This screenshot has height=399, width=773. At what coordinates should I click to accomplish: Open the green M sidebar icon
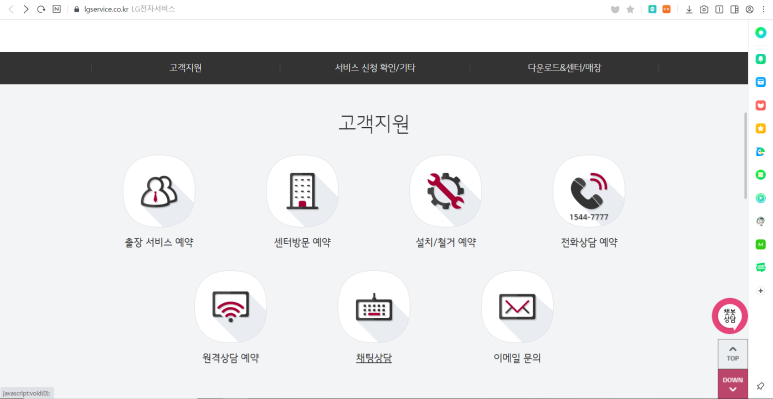(x=761, y=244)
